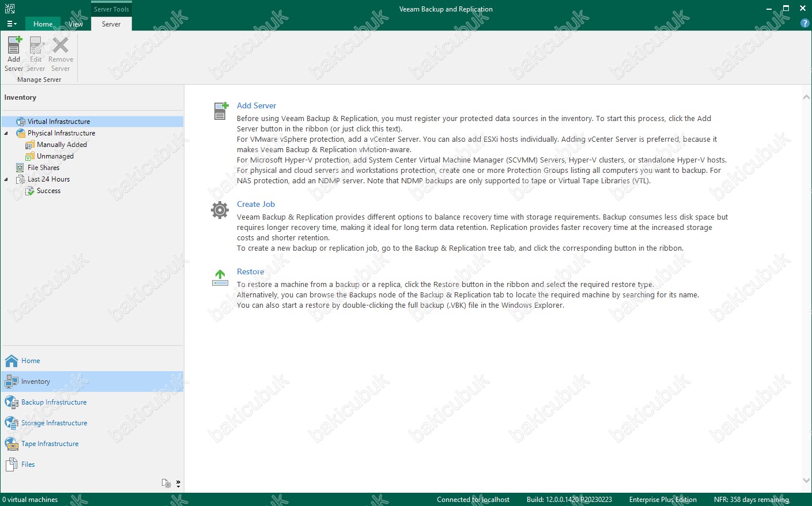The height and width of the screenshot is (506, 812).
Task: Select the Manually Added group
Action: (x=62, y=145)
